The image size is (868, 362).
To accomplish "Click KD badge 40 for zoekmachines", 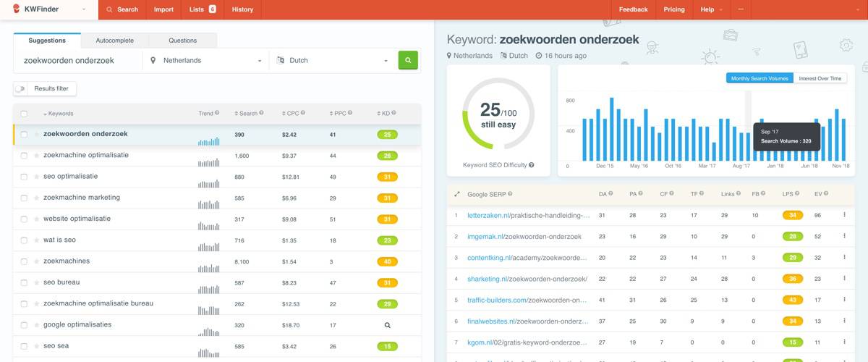I will tap(387, 261).
